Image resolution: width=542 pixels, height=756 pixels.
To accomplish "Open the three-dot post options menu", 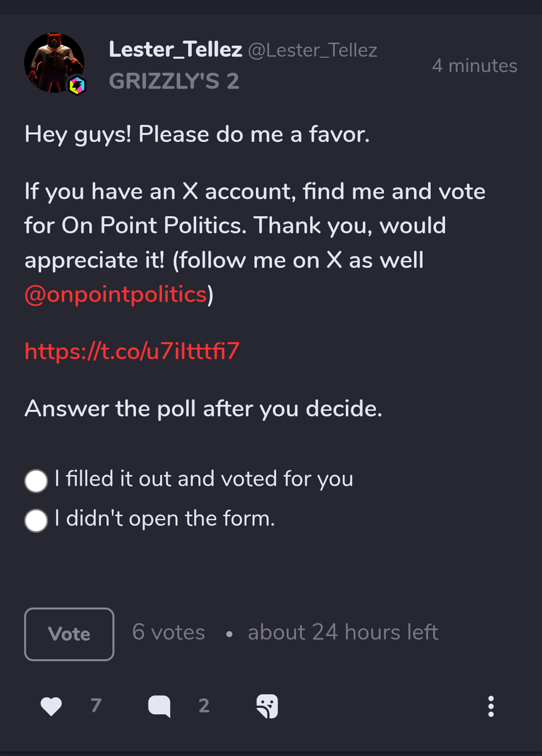I will point(491,706).
